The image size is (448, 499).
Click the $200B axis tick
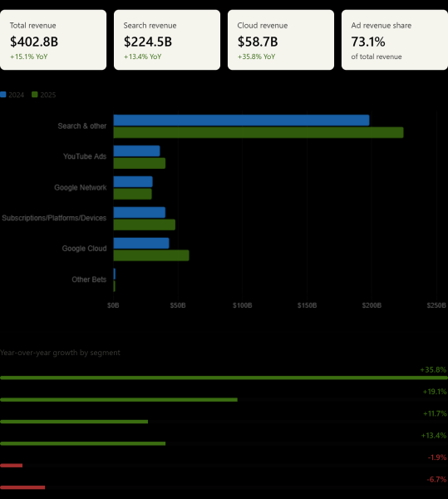pyautogui.click(x=372, y=305)
